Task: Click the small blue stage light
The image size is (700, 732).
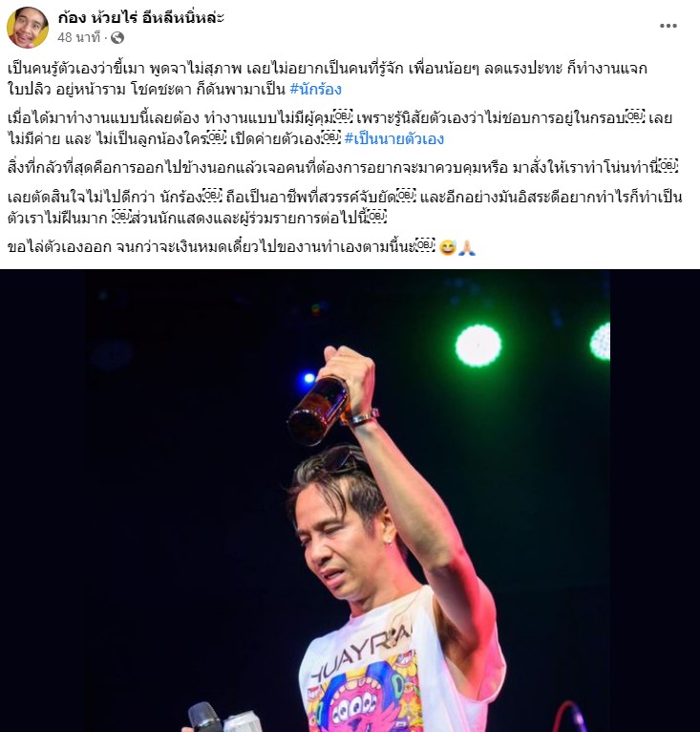Action: click(x=309, y=378)
